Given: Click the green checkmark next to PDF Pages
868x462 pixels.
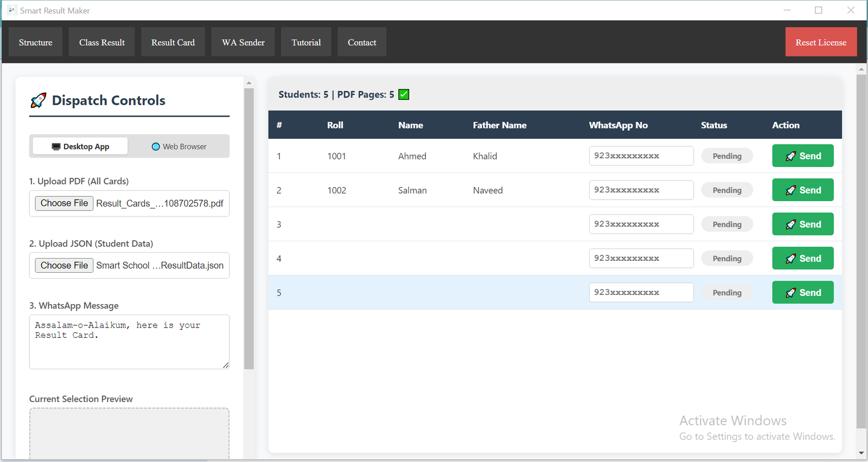Looking at the screenshot, I should pyautogui.click(x=404, y=94).
